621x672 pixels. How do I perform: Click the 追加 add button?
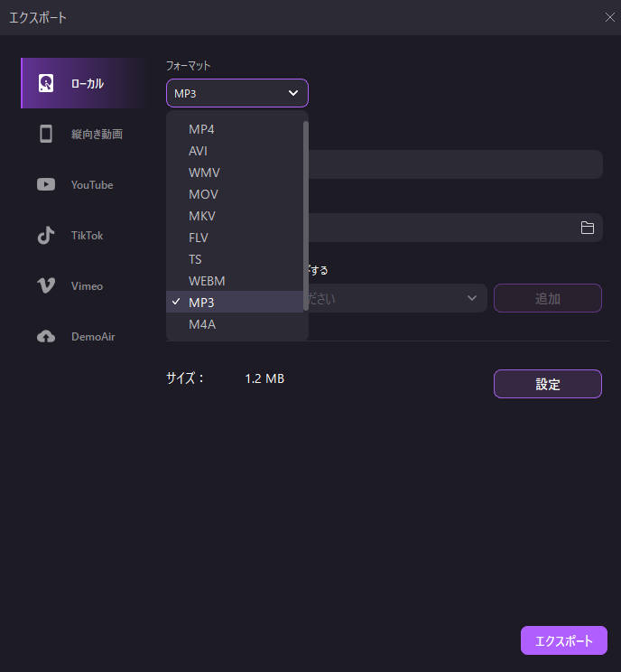(x=548, y=298)
